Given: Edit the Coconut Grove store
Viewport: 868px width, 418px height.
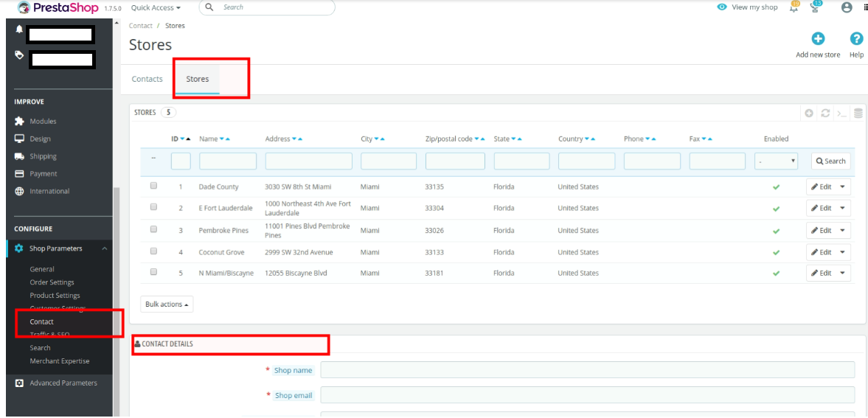Looking at the screenshot, I should tap(822, 252).
